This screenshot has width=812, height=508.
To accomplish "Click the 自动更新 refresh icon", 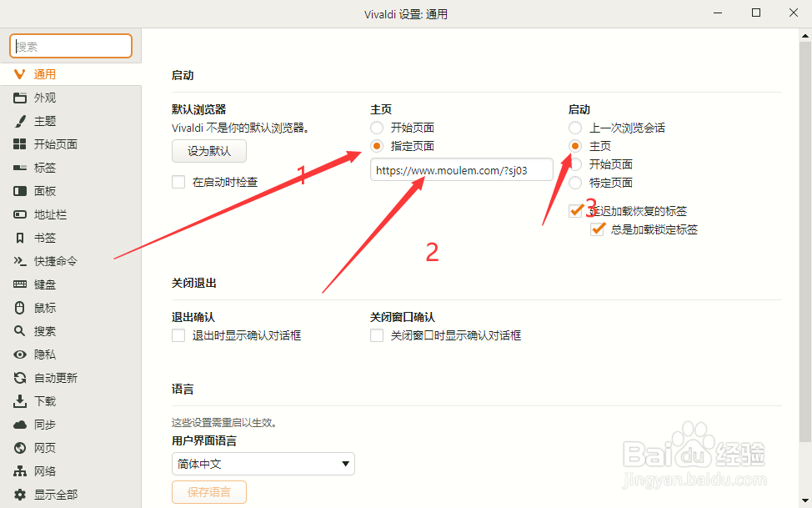I will coord(20,378).
